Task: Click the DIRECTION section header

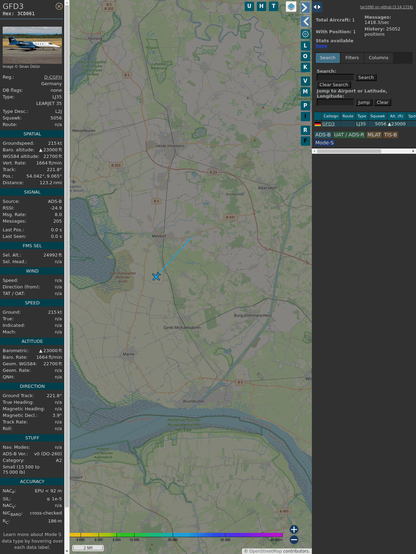Action: coord(32,387)
